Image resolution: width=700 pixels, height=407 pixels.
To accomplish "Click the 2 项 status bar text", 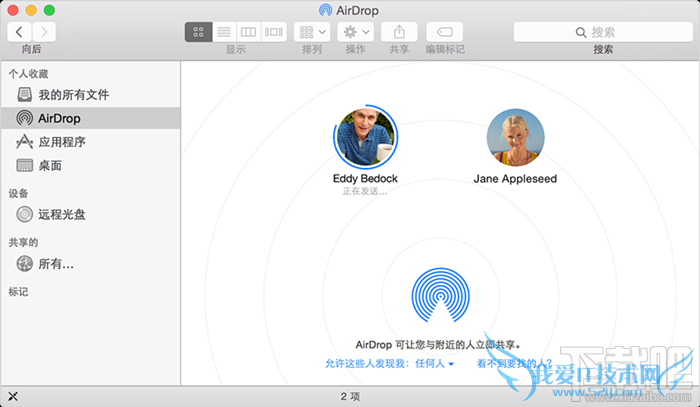I will tap(350, 396).
